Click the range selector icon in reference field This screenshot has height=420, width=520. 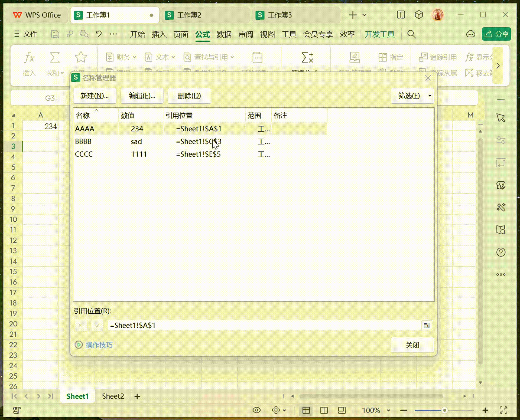[x=427, y=325]
